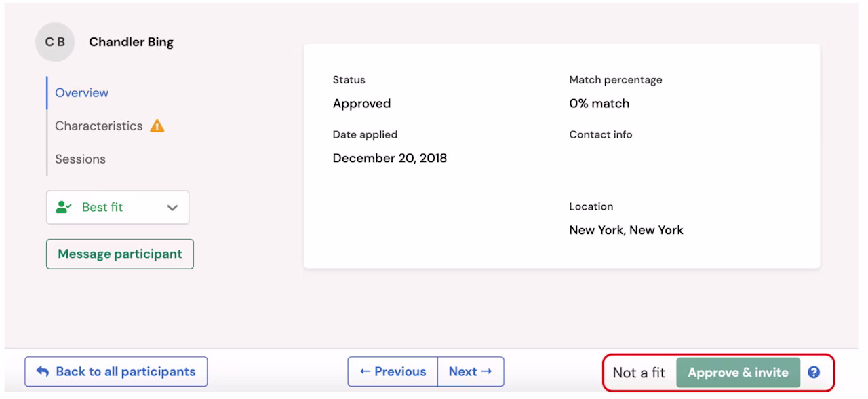Open the Best fit status dropdown
868x399 pixels.
(117, 208)
